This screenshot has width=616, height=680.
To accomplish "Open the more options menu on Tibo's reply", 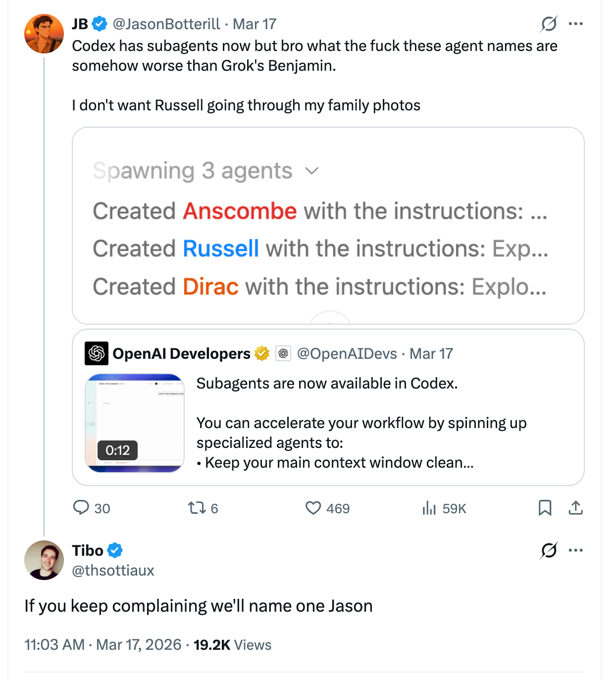I will point(576,550).
